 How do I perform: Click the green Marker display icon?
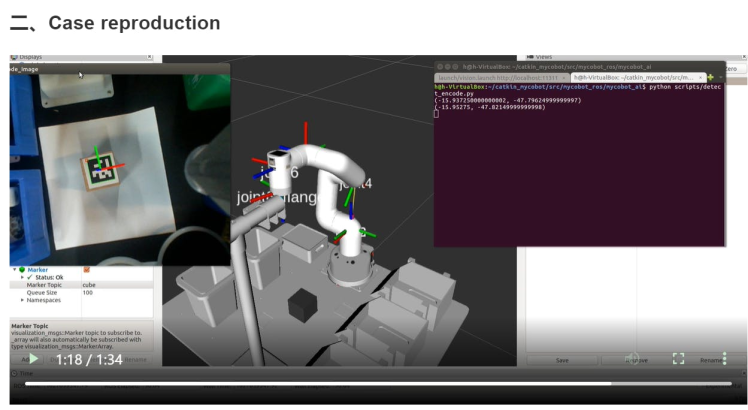22,270
